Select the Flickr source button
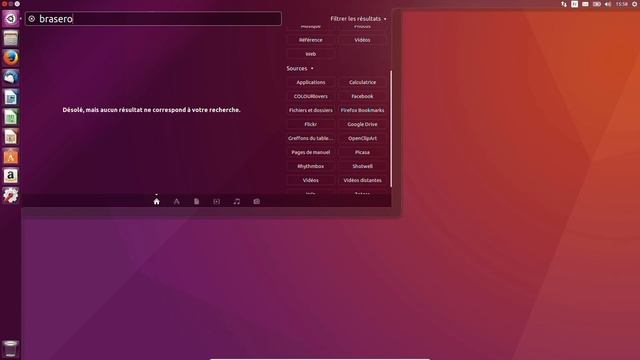The image size is (640, 360). click(x=311, y=124)
